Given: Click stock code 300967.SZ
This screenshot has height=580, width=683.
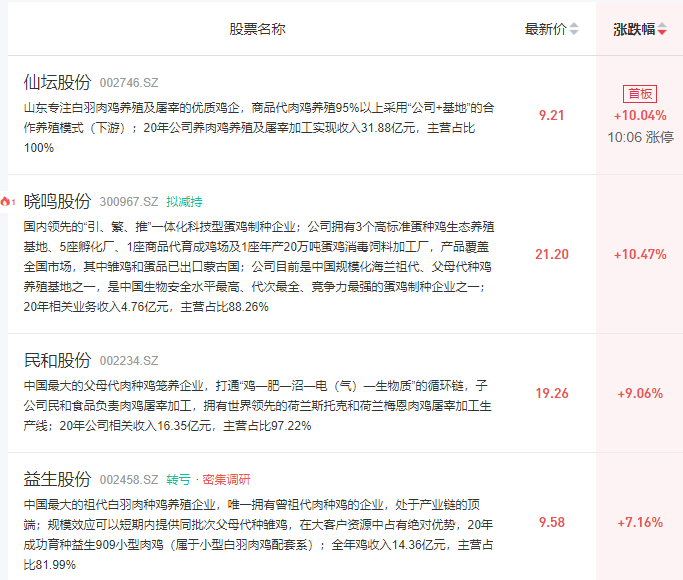Looking at the screenshot, I should click(x=129, y=202).
